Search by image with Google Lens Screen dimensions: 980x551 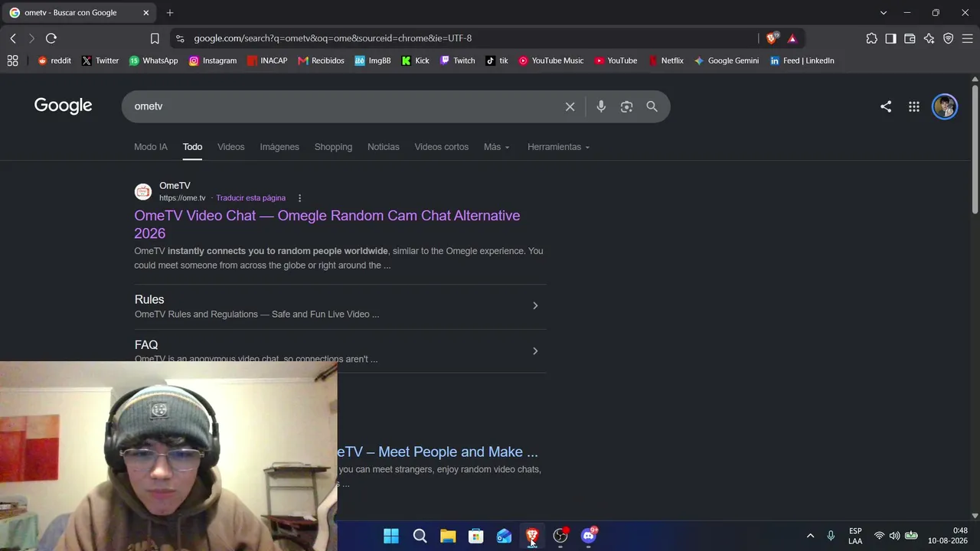pos(626,106)
